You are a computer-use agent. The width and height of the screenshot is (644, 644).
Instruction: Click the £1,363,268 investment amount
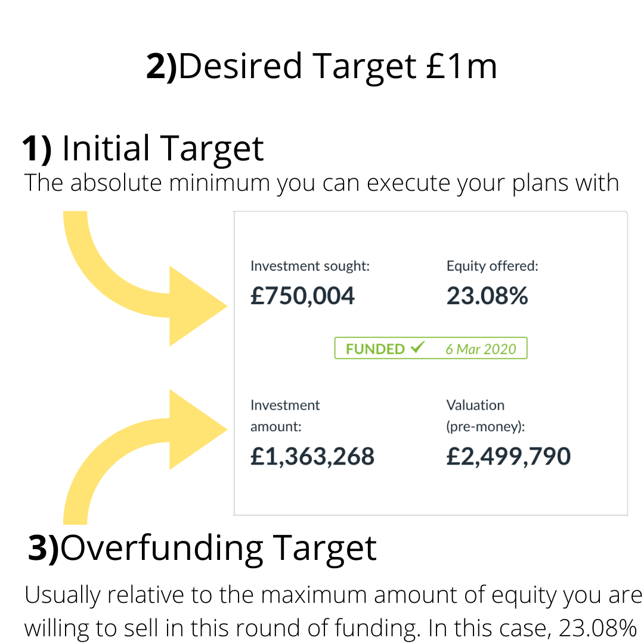click(312, 456)
